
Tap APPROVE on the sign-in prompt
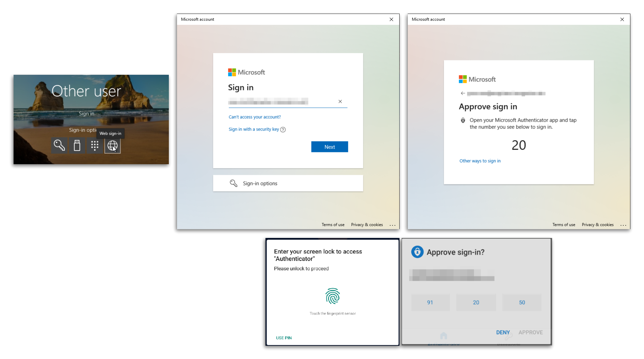pos(530,332)
